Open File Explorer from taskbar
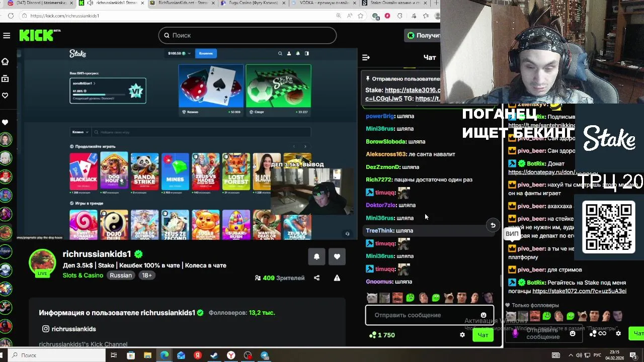 147,355
